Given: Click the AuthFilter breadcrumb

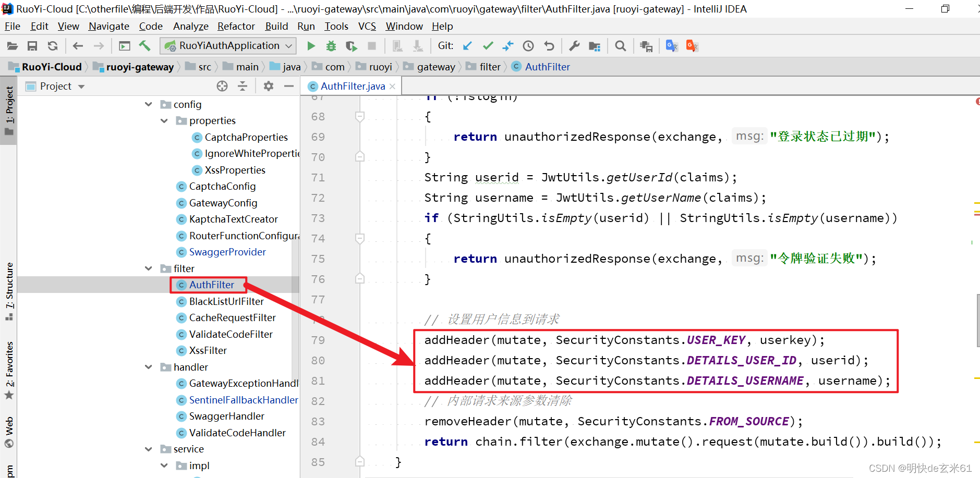Looking at the screenshot, I should 541,67.
